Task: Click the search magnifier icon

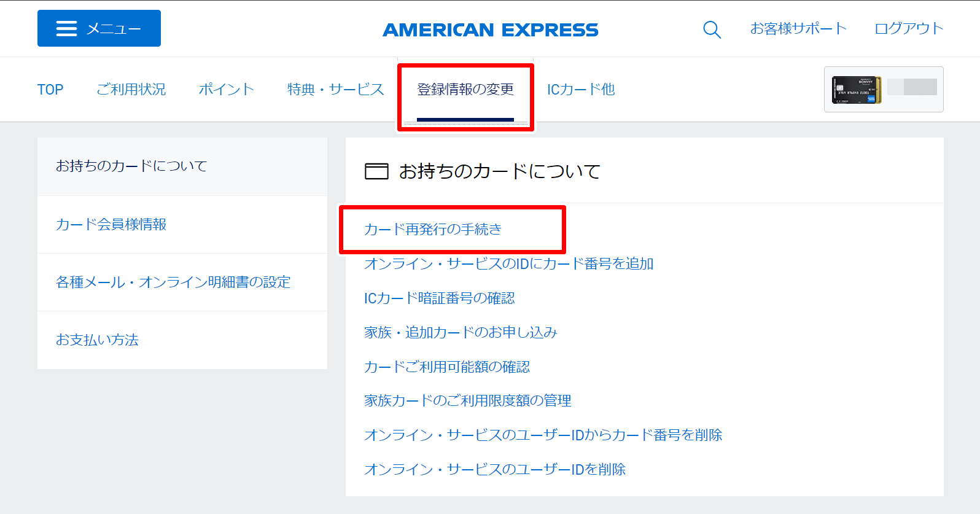Action: click(712, 29)
